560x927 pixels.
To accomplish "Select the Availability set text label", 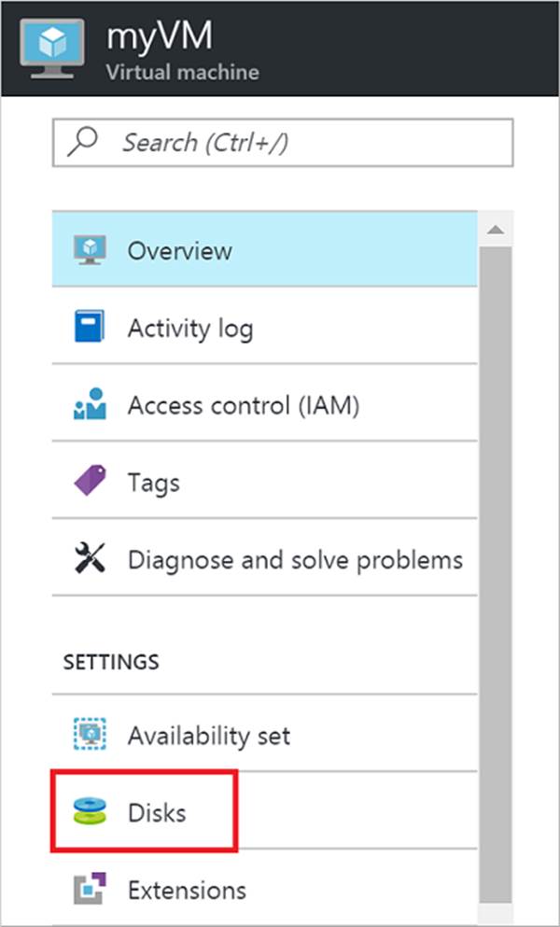I will tap(208, 735).
